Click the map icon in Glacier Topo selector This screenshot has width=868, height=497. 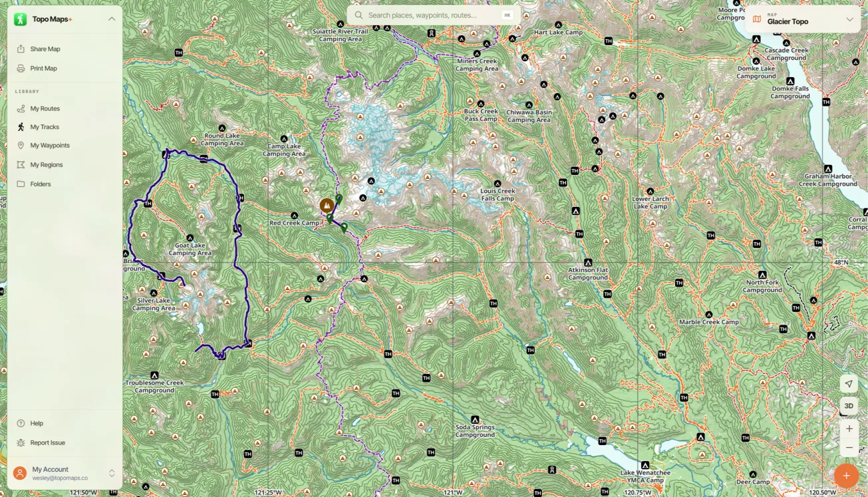pyautogui.click(x=757, y=19)
